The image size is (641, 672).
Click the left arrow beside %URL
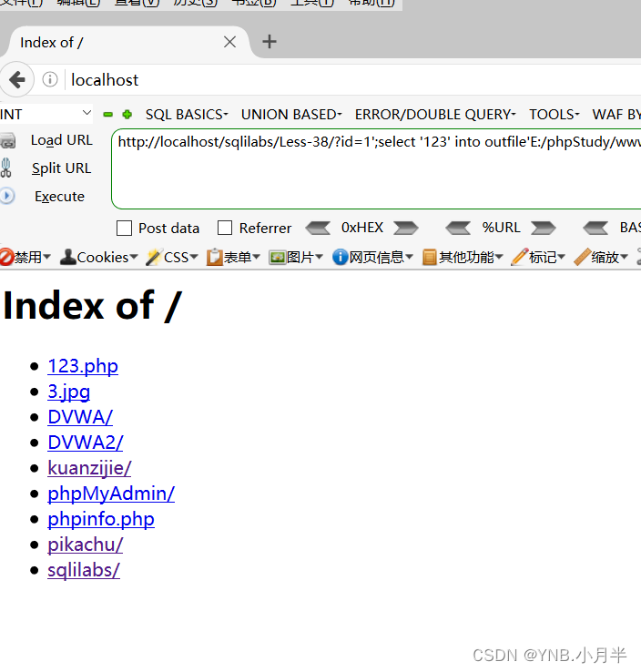click(458, 228)
